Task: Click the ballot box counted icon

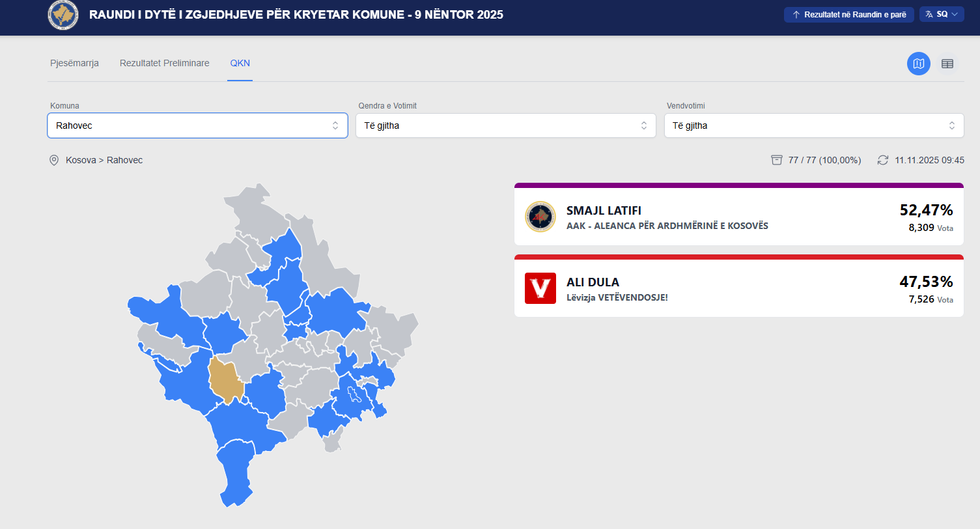Action: click(776, 160)
